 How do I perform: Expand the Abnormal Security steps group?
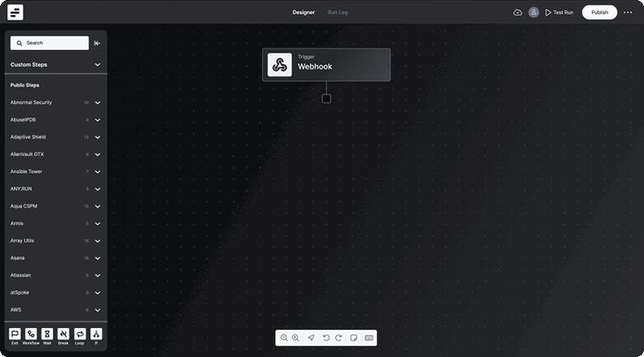click(97, 103)
